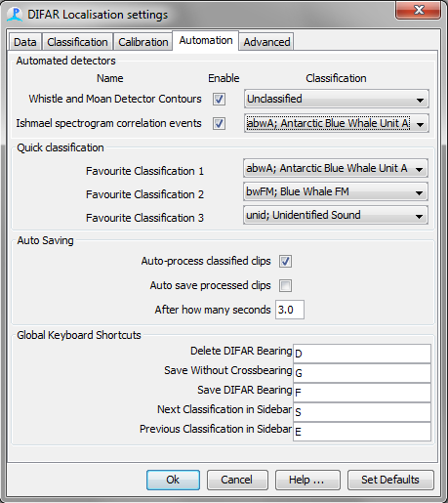Open Help for this dialog

pyautogui.click(x=307, y=480)
